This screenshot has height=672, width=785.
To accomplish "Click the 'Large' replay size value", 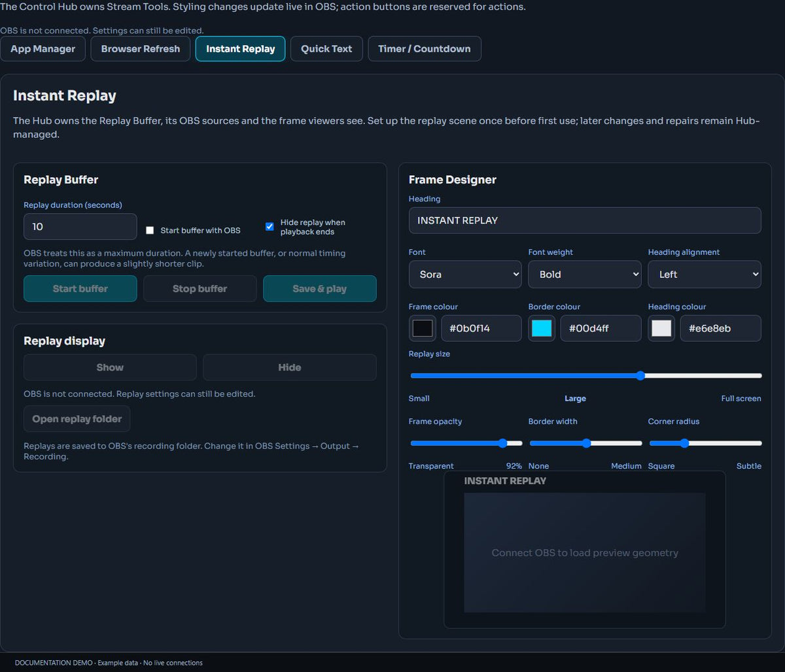I will tap(576, 399).
